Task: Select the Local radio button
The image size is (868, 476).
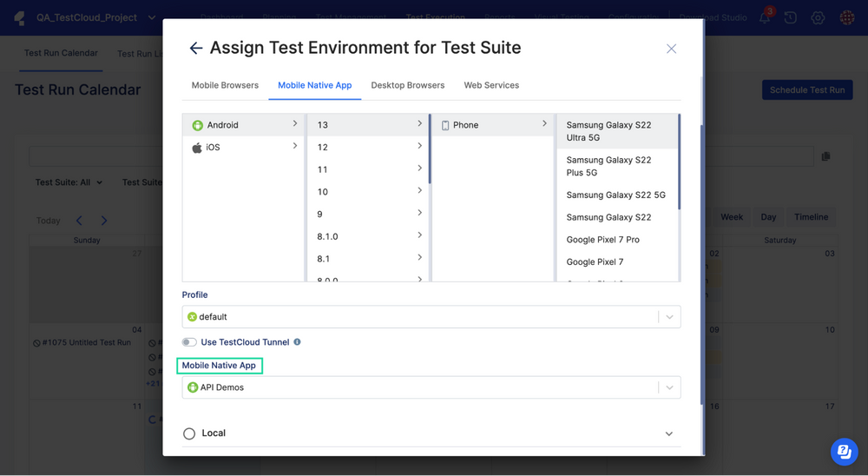Action: click(x=189, y=433)
